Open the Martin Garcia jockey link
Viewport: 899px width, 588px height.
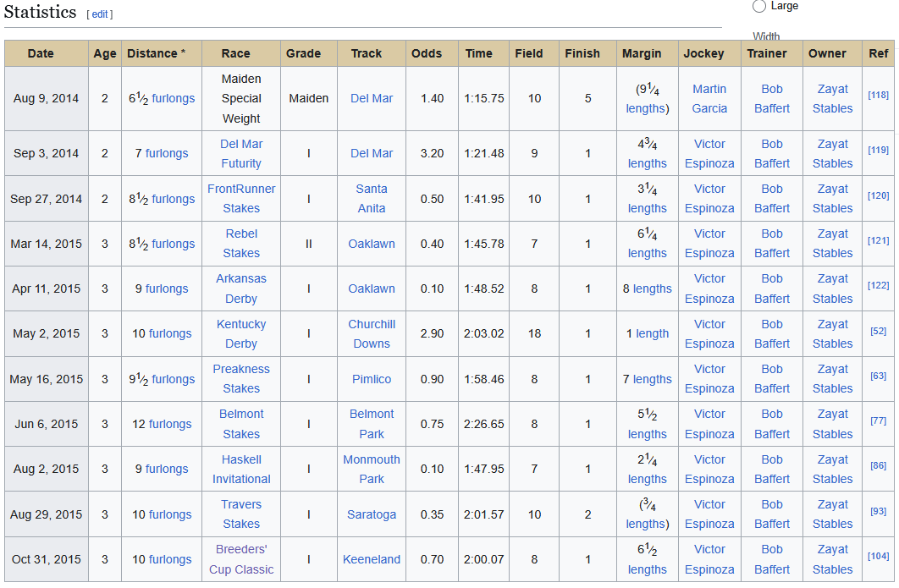point(709,99)
